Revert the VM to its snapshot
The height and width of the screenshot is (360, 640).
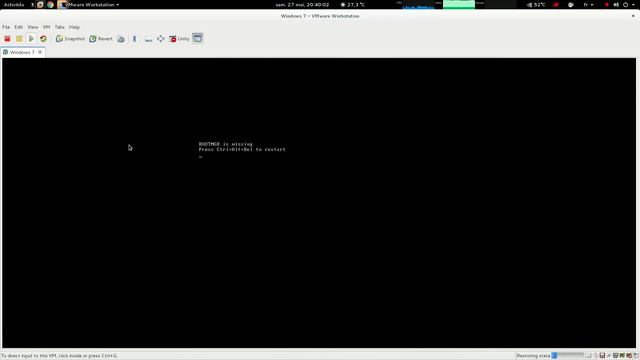click(101, 39)
